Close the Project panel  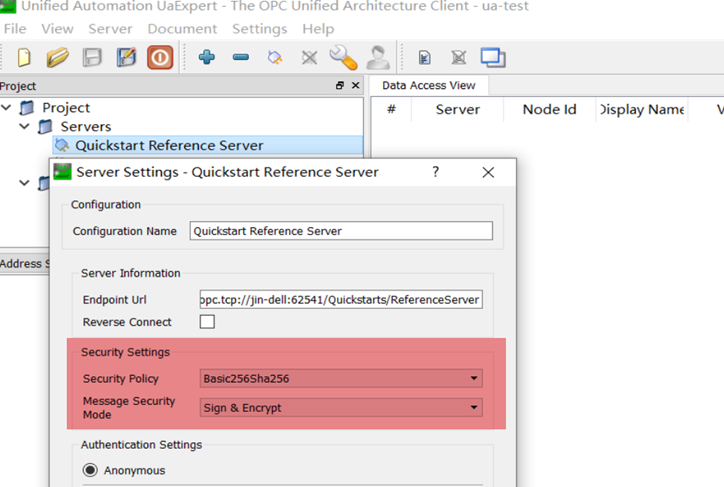pyautogui.click(x=356, y=85)
